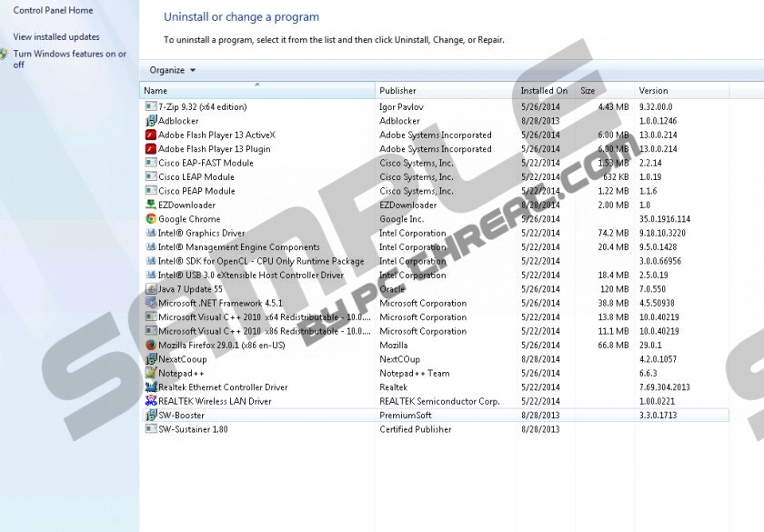Select Microsoft .NET Framework 4.5.1 name
Screen dimensions: 764x532
220,303
